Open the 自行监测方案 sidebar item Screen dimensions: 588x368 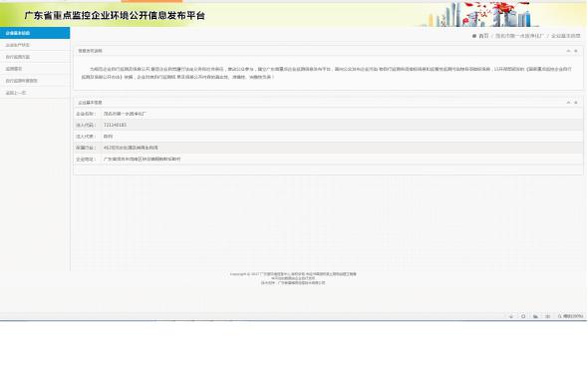pyautogui.click(x=35, y=57)
